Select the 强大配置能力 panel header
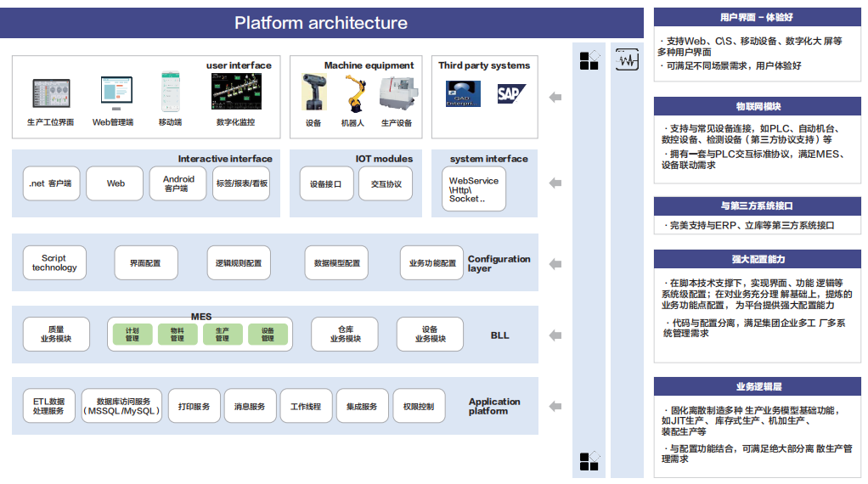 [757, 259]
